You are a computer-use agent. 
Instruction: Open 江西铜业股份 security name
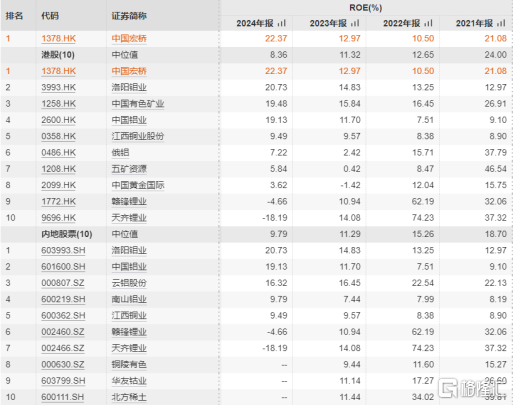[x=138, y=136]
